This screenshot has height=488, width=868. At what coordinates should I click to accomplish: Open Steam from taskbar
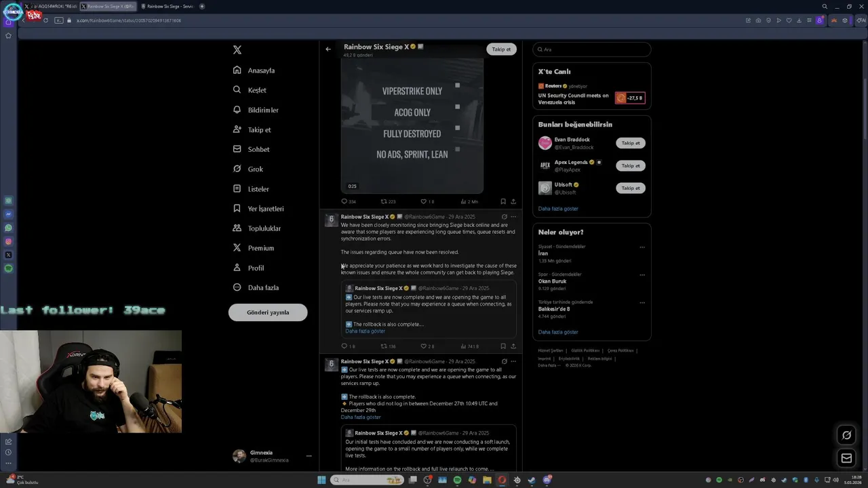[532, 480]
